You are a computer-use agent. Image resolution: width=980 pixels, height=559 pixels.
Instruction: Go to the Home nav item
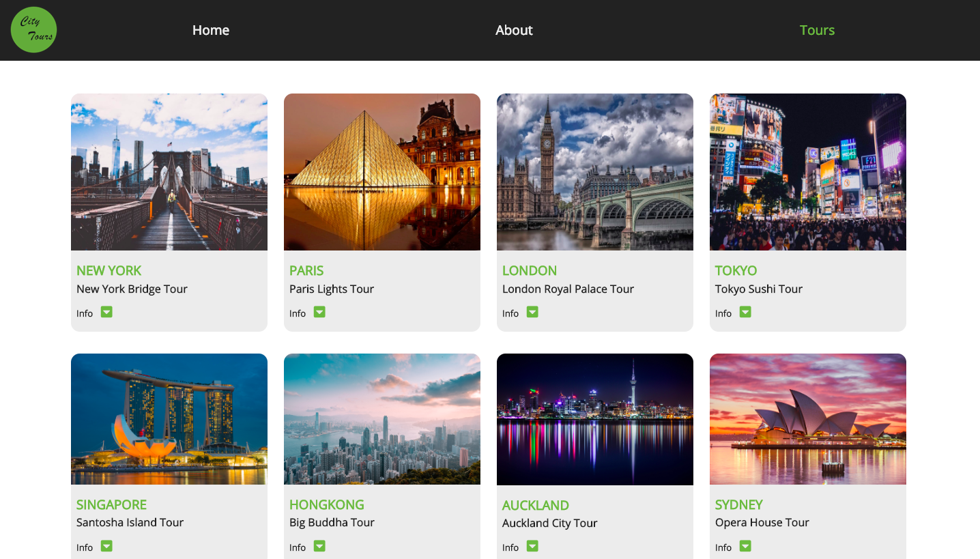point(211,30)
